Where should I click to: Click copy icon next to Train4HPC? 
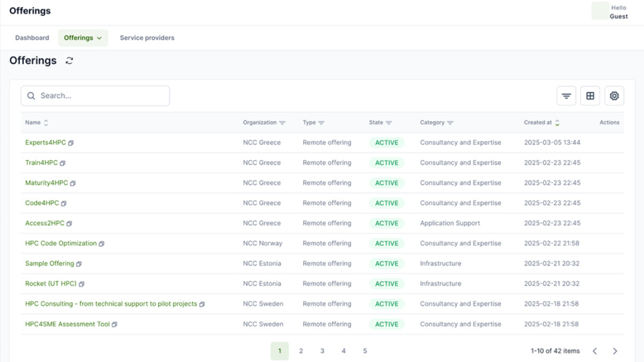63,163
